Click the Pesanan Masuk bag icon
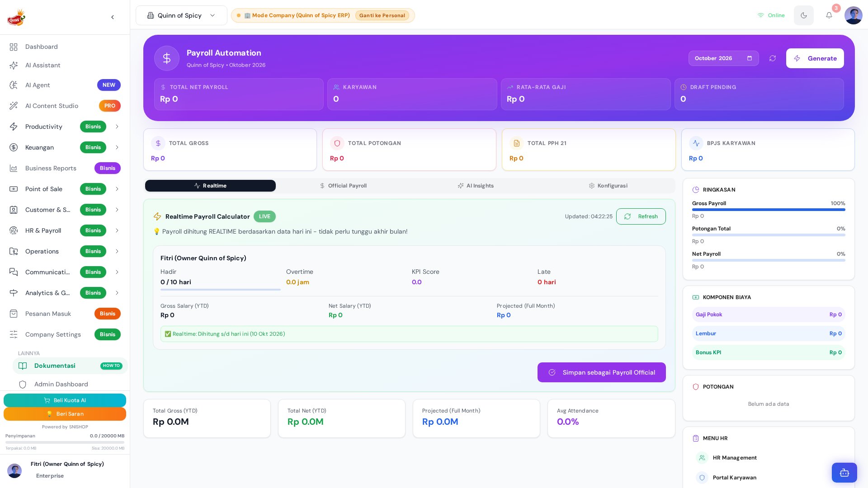 point(14,314)
